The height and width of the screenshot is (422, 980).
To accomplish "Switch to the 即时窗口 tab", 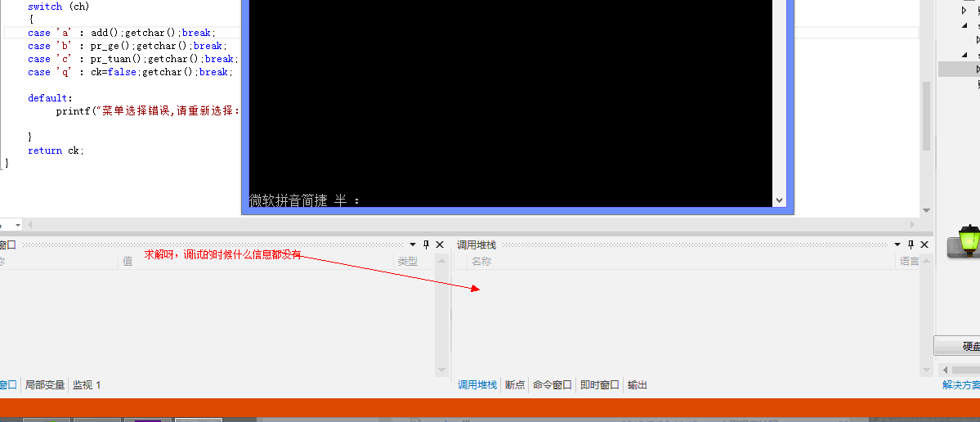I will [599, 385].
